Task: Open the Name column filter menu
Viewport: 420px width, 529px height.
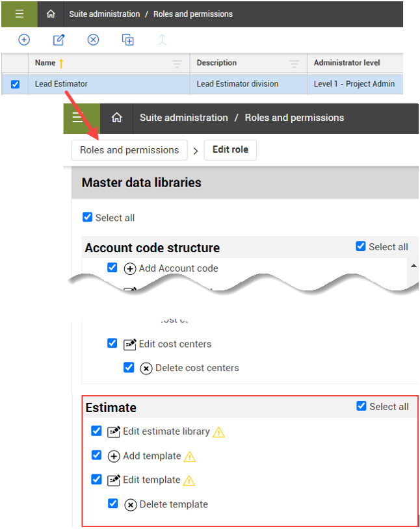Action: (x=177, y=63)
